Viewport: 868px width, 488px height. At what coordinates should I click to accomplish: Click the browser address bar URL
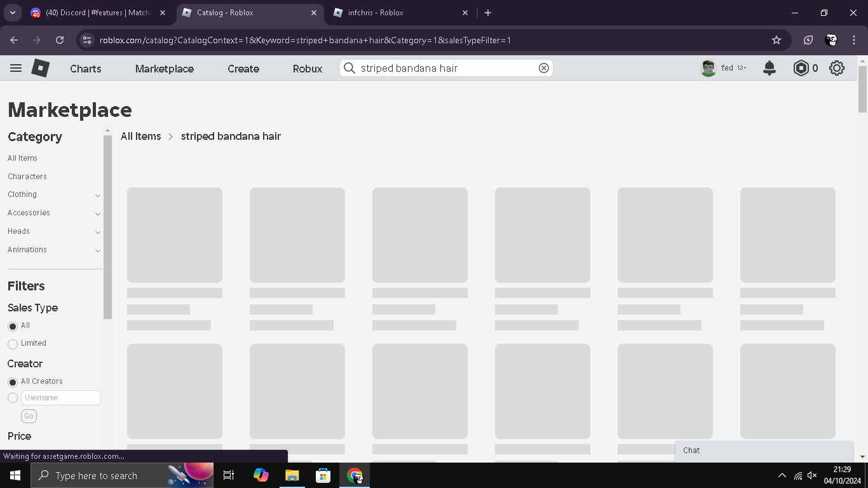(305, 40)
